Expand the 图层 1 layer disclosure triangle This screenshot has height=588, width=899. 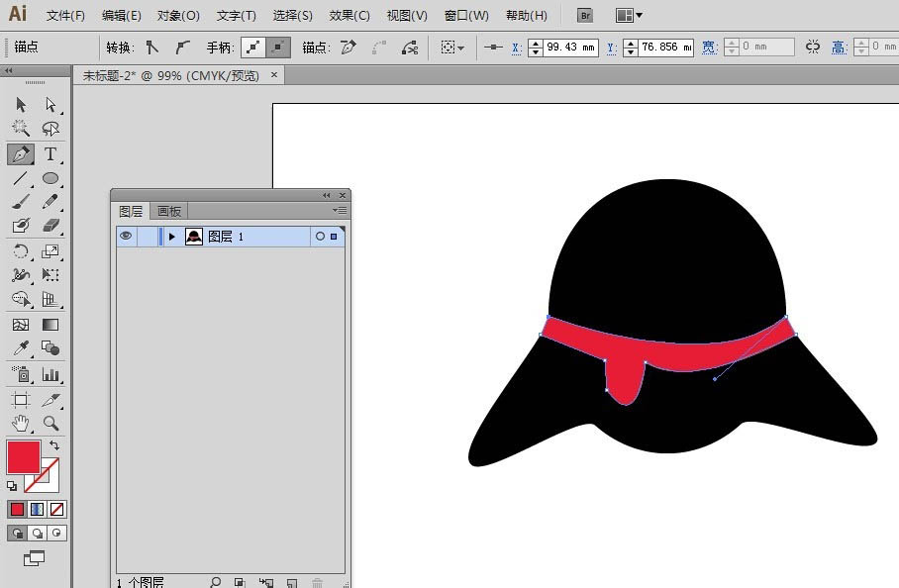(x=172, y=237)
